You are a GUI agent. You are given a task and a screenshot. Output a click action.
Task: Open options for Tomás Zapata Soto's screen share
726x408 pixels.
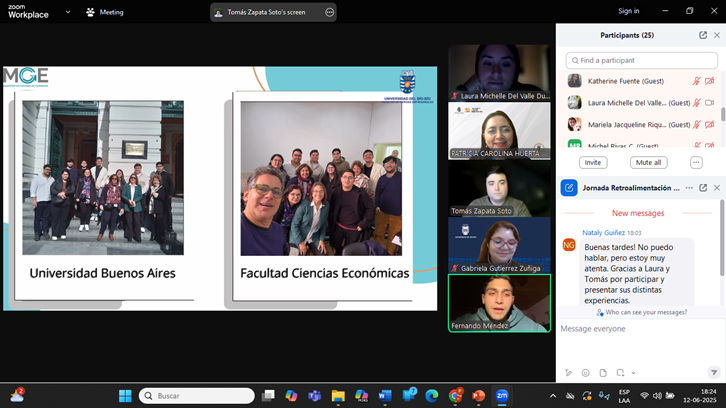[x=329, y=13]
